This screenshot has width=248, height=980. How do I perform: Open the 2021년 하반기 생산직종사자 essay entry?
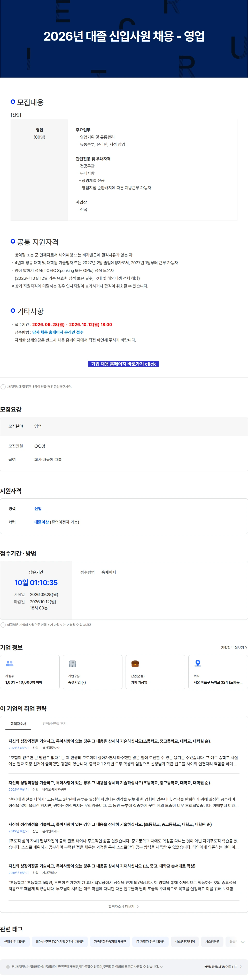124,753
